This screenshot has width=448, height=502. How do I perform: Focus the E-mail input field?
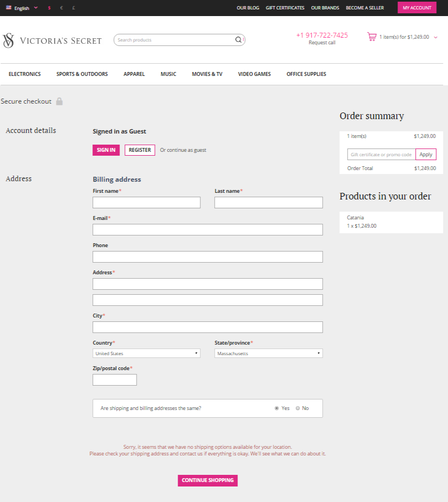click(208, 229)
